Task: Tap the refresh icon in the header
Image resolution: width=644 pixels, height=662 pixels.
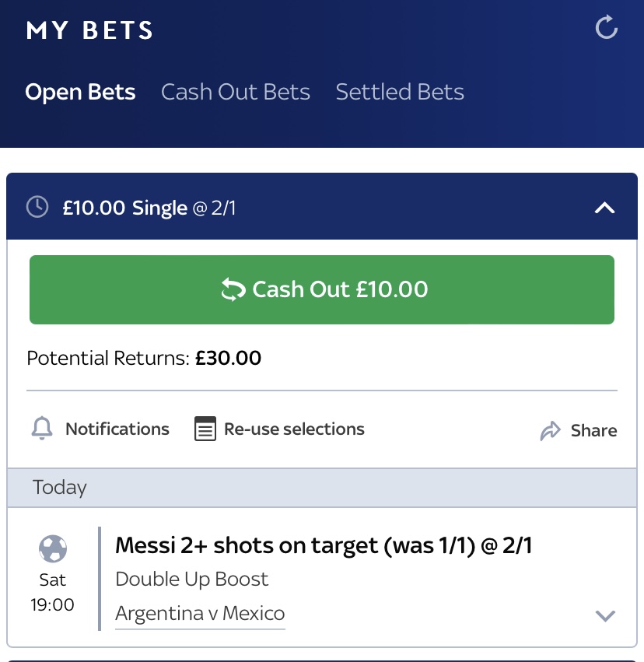Action: 607,27
